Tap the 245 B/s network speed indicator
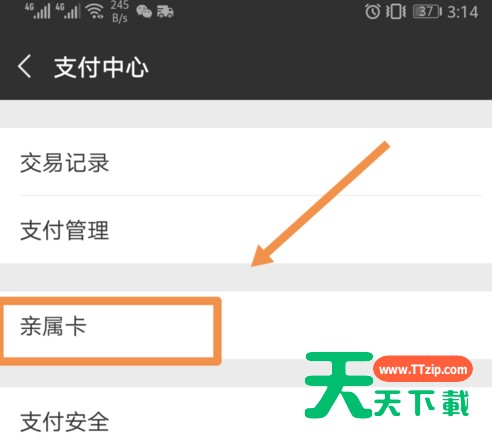The height and width of the screenshot is (440, 492). click(120, 12)
